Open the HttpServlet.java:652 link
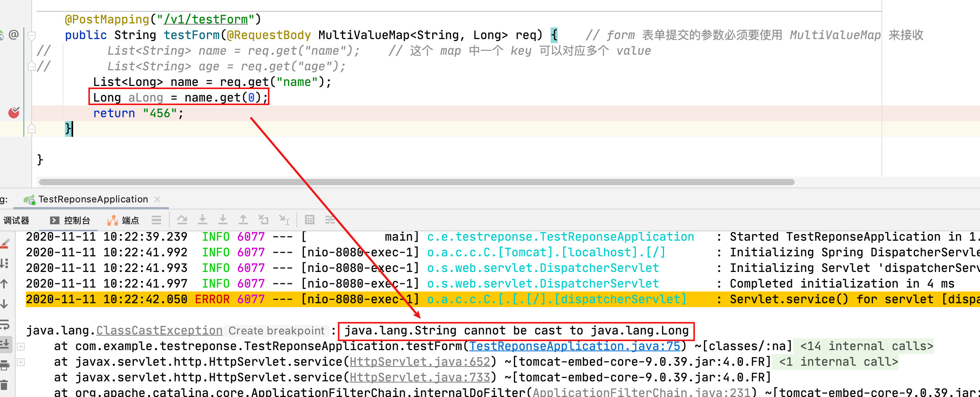The width and height of the screenshot is (980, 397). pos(420,362)
